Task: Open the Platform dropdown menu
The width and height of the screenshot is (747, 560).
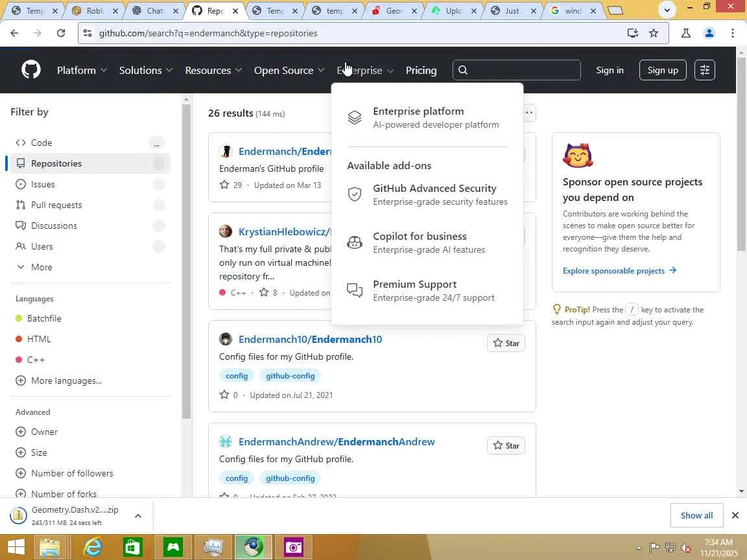Action: point(82,70)
